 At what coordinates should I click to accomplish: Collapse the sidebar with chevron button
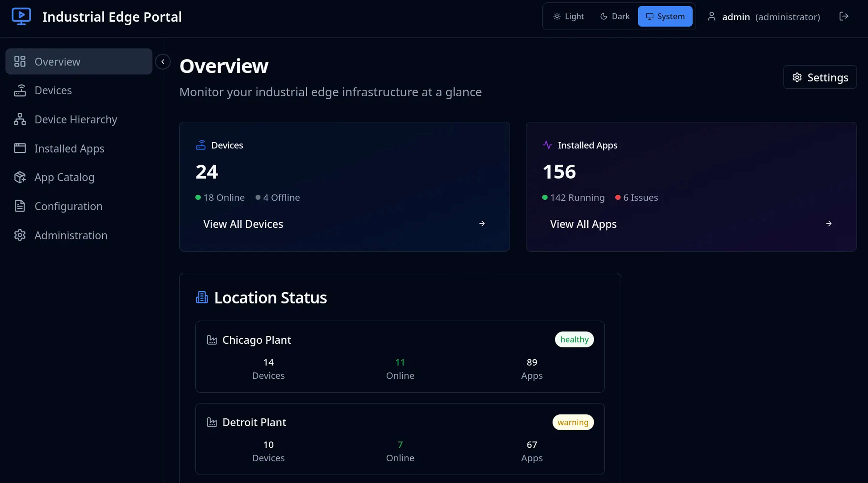point(163,62)
